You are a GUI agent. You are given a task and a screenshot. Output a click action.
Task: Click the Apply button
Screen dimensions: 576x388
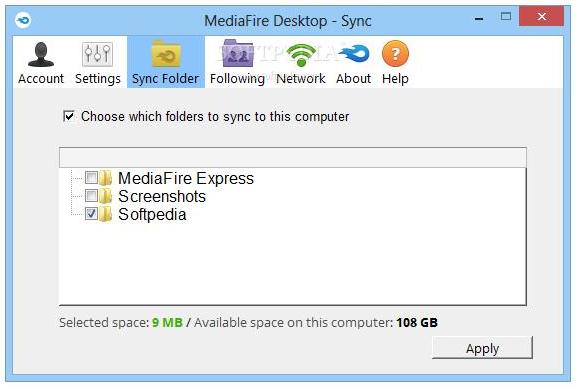pyautogui.click(x=482, y=348)
